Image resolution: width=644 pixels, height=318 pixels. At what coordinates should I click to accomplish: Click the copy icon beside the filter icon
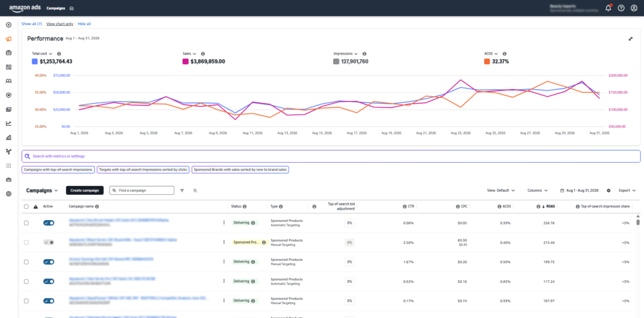click(195, 190)
